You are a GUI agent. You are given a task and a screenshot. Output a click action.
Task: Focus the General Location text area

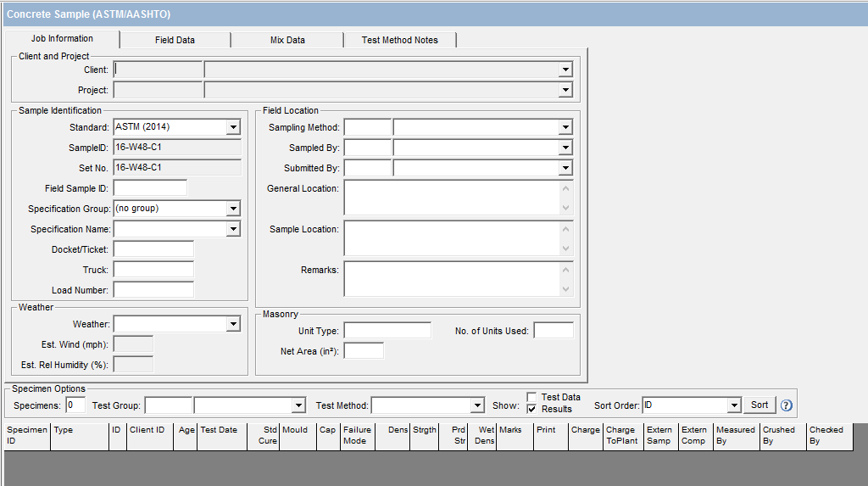tap(452, 197)
